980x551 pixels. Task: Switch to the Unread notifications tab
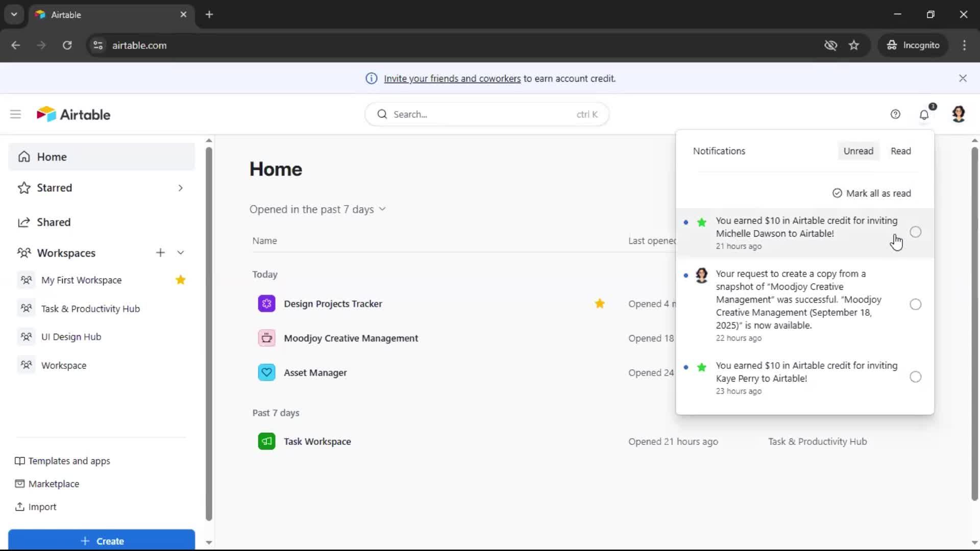[859, 151]
